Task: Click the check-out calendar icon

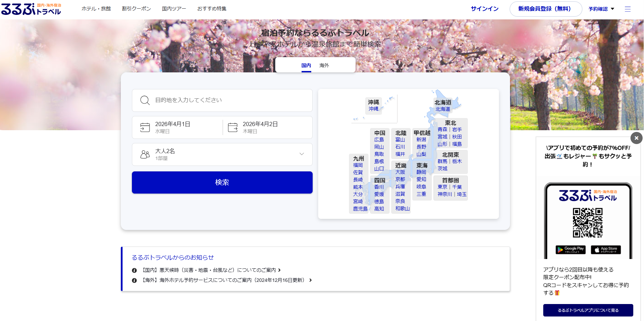Action: [x=233, y=127]
